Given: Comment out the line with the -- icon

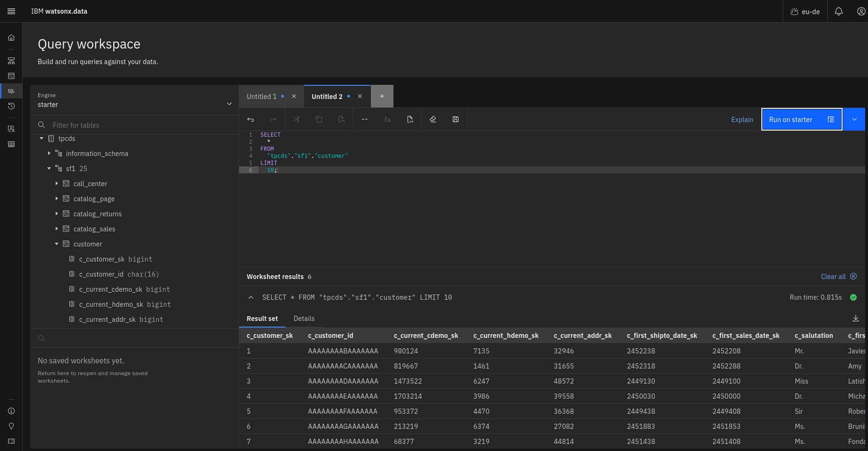Looking at the screenshot, I should pos(365,120).
